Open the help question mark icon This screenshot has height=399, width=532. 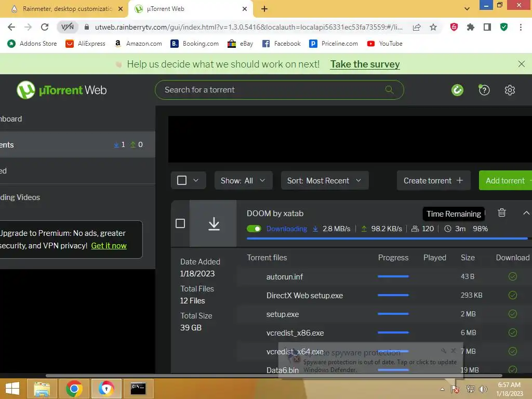click(x=484, y=90)
